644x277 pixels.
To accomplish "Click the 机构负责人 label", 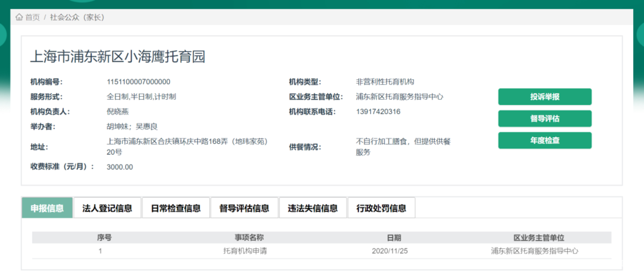I will [x=50, y=112].
